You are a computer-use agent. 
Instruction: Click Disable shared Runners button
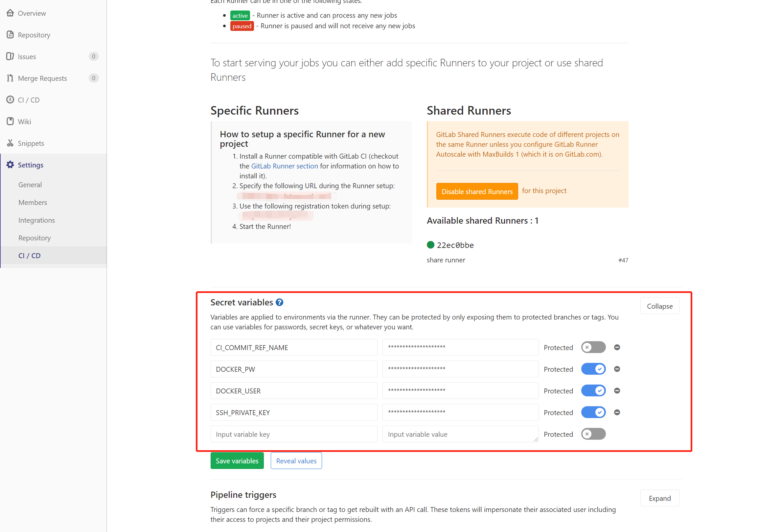click(x=477, y=192)
